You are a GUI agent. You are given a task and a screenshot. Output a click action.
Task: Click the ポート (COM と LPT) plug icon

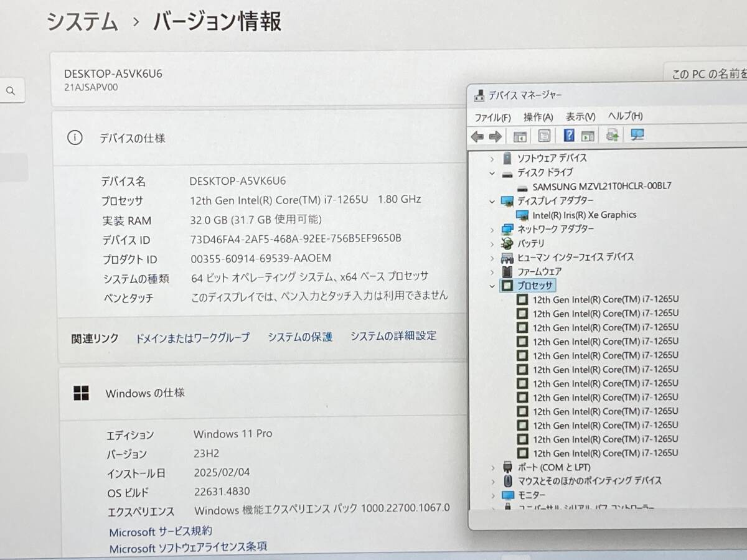click(x=508, y=467)
